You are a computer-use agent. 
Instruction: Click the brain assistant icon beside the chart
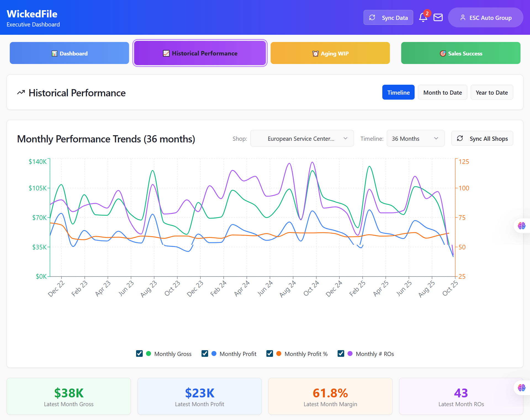[521, 226]
